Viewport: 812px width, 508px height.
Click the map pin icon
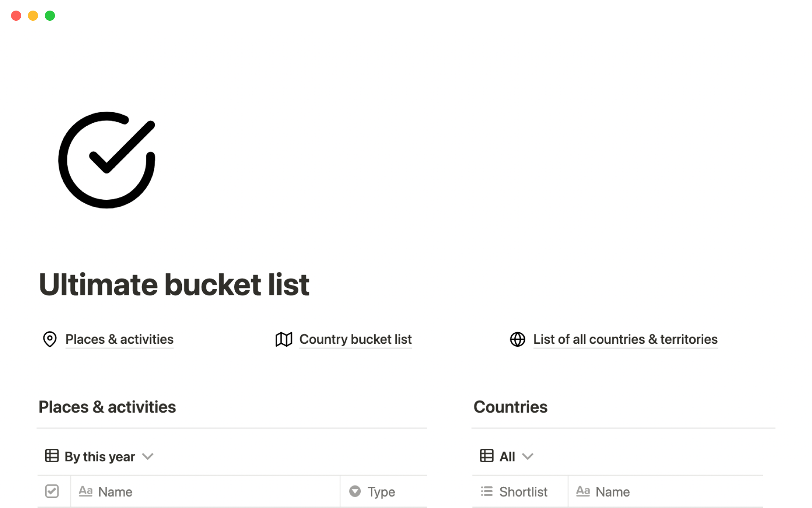coord(50,339)
